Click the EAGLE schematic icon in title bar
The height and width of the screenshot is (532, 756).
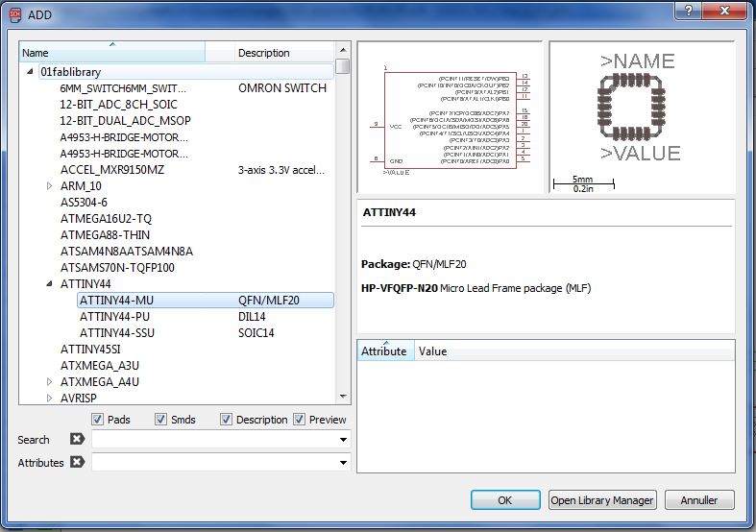point(16,15)
